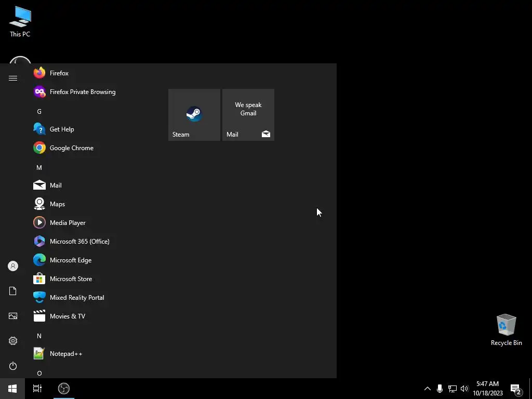Image resolution: width=532 pixels, height=399 pixels.
Task: Switch to OBS Studio on taskbar
Action: click(x=64, y=389)
